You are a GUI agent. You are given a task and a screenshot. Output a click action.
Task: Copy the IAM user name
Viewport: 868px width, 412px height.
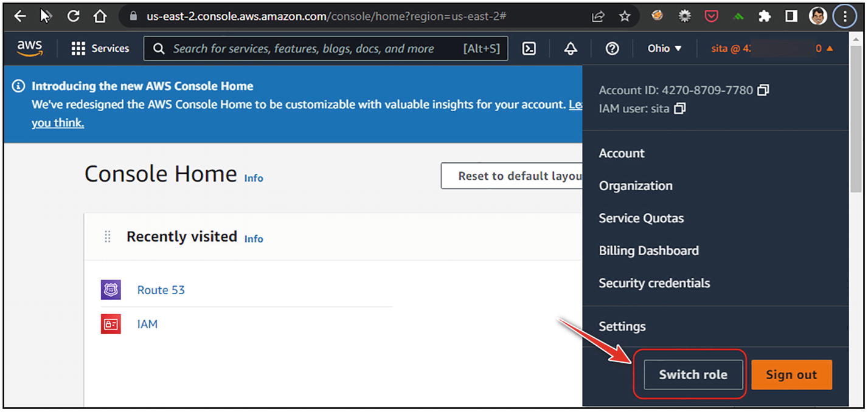point(680,109)
